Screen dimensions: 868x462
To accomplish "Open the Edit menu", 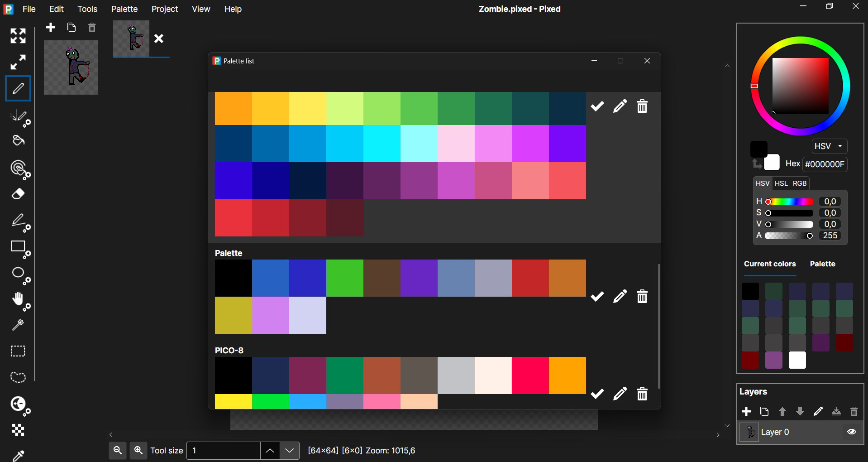I will click(x=57, y=9).
